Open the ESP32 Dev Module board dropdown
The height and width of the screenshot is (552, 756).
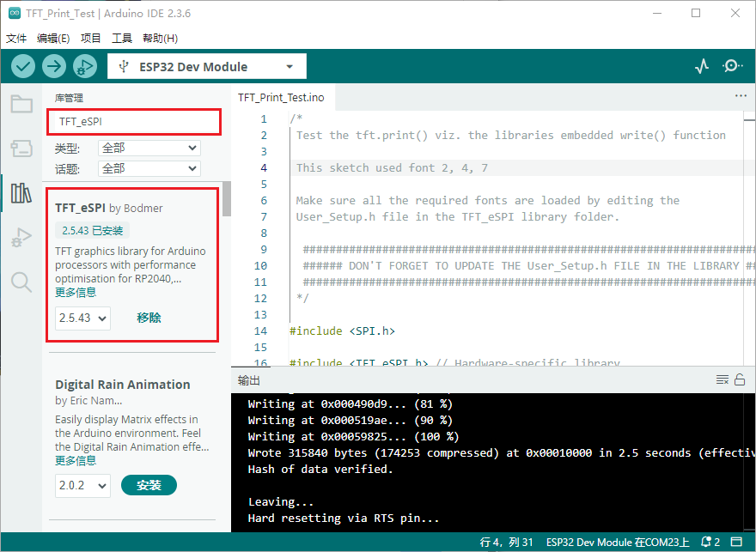point(207,66)
